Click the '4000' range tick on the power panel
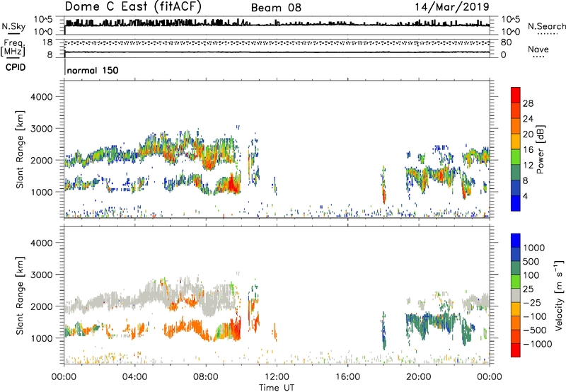The height and width of the screenshot is (392, 566). (x=42, y=97)
